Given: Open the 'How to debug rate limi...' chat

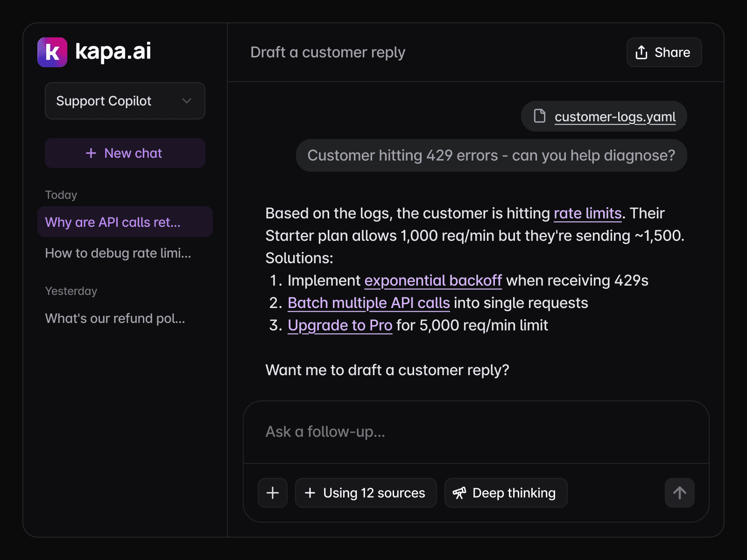Looking at the screenshot, I should [x=118, y=253].
